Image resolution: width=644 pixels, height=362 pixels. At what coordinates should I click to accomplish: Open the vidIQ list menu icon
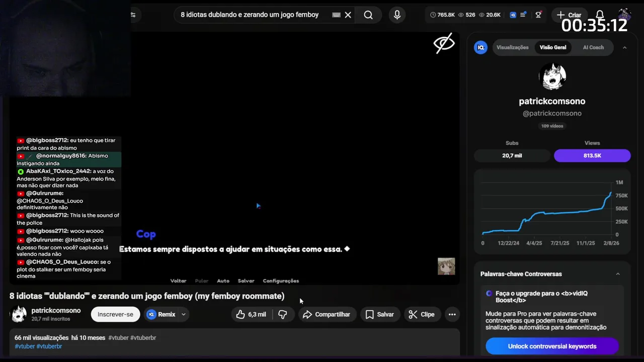(523, 15)
